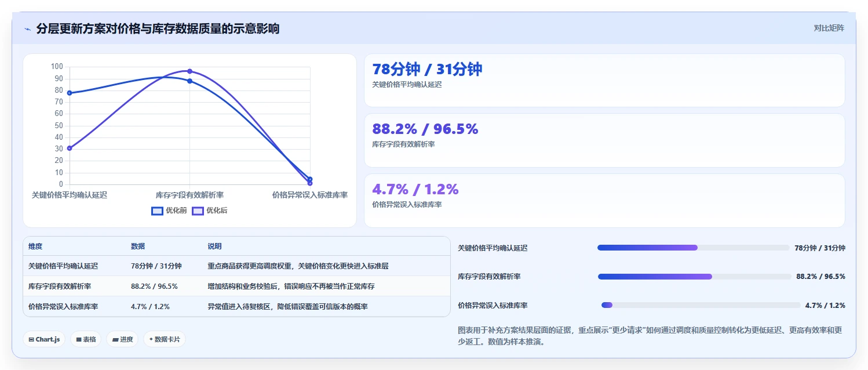Image resolution: width=868 pixels, height=370 pixels.
Task: Open the 4.7% / 1.2% data card
Action: click(x=604, y=201)
